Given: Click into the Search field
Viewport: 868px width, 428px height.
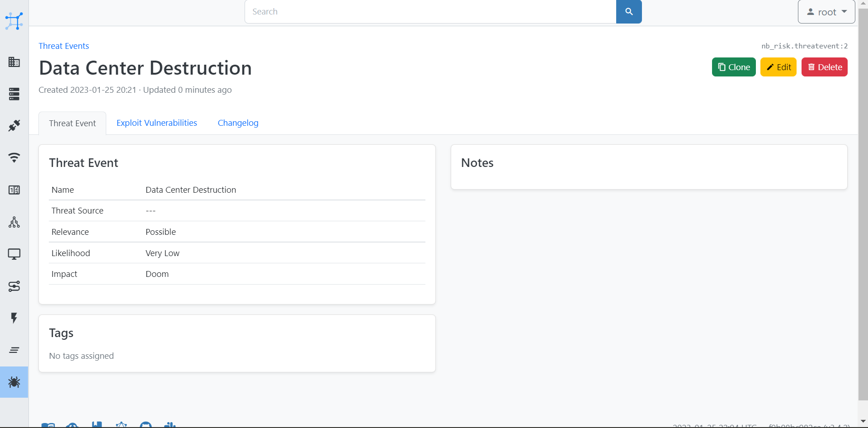Looking at the screenshot, I should click(x=430, y=12).
